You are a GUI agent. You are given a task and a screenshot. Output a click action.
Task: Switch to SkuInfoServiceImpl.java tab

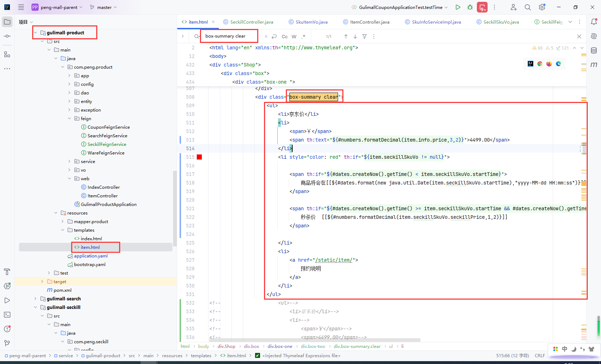pyautogui.click(x=433, y=22)
